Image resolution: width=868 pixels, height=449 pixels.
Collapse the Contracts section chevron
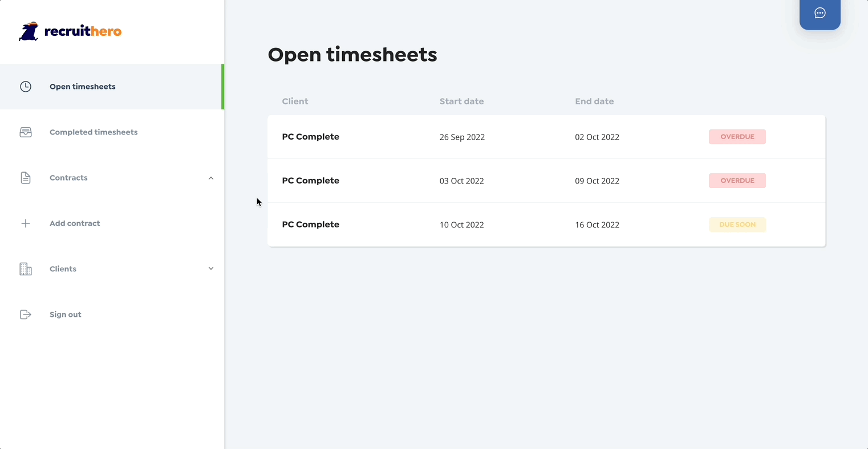(x=211, y=178)
